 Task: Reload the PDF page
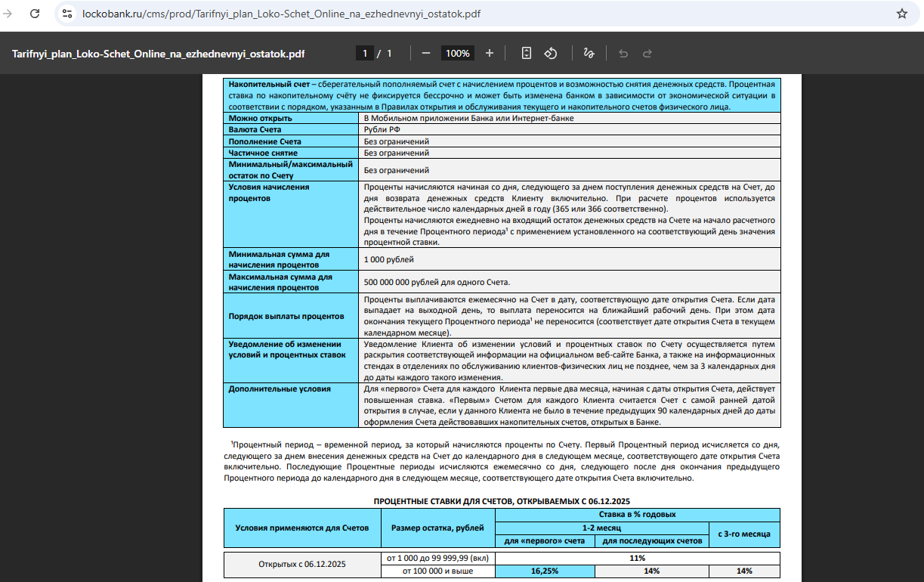click(x=35, y=14)
